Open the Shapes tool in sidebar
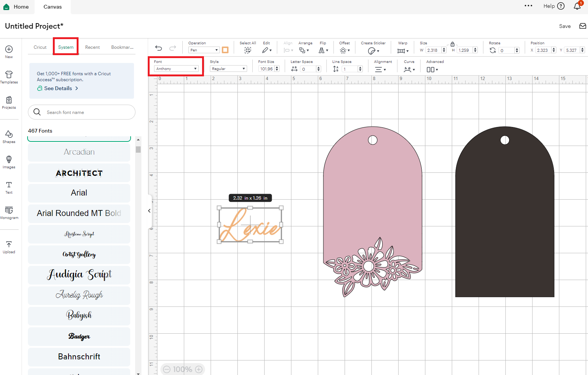The image size is (588, 375). 9,136
